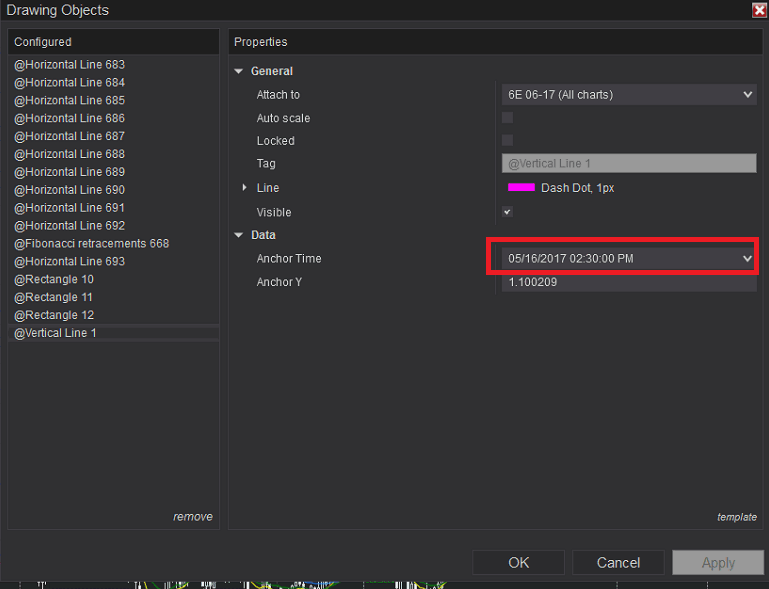Click the Attach to label
This screenshot has width=769, height=589.
(x=278, y=95)
